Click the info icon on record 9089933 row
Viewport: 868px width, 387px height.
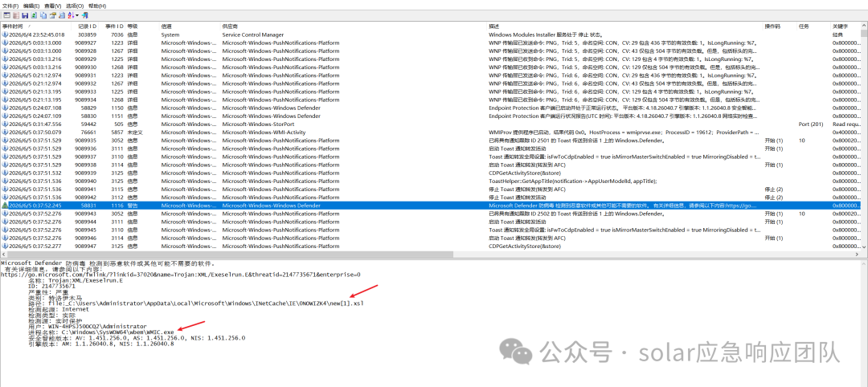coord(5,92)
